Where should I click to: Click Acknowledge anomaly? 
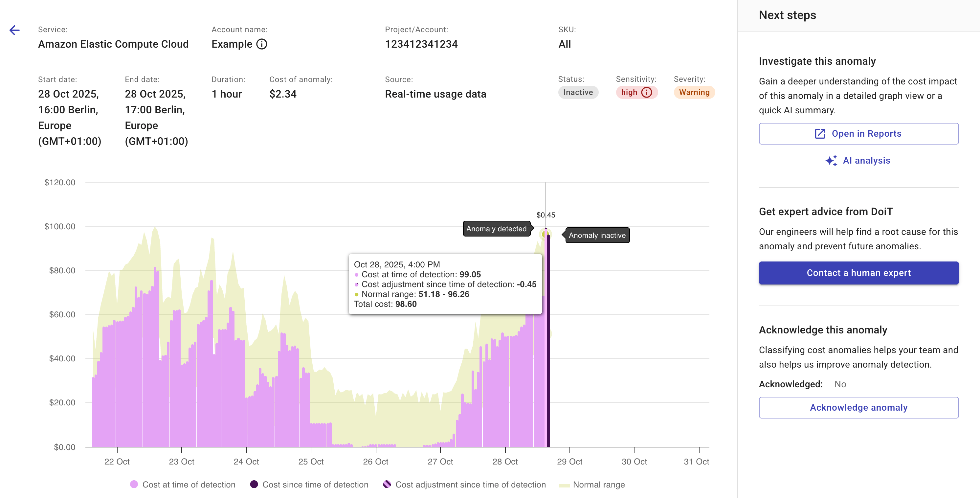(858, 407)
